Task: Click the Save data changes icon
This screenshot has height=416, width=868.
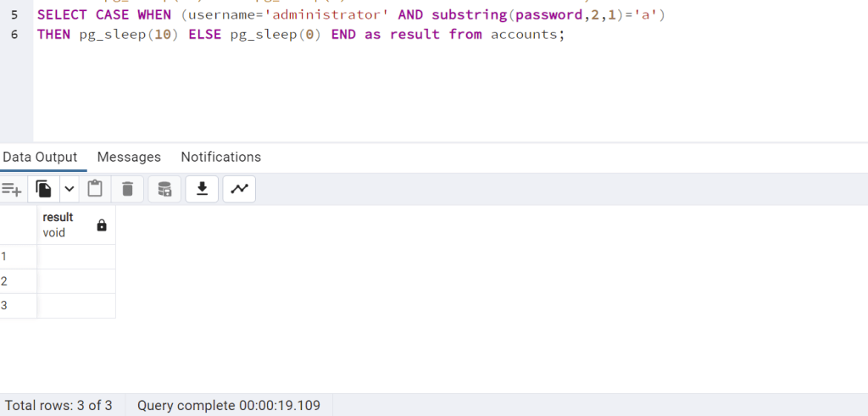Action: [x=164, y=189]
